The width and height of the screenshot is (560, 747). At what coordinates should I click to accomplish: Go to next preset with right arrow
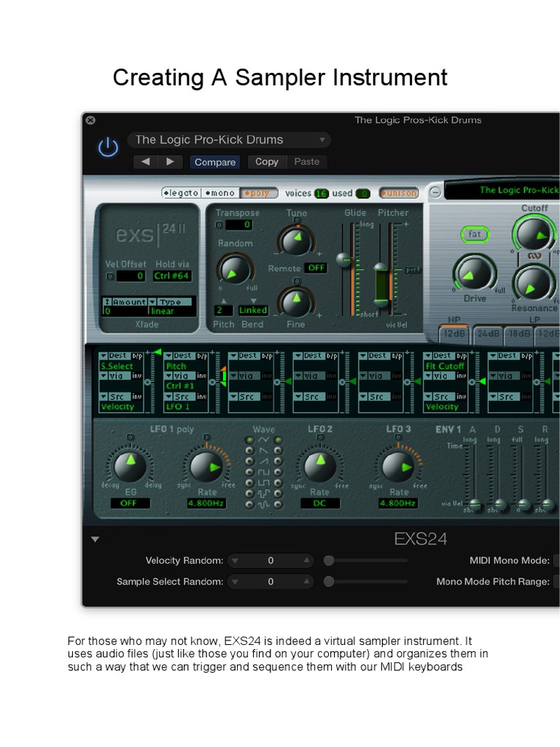(x=170, y=162)
